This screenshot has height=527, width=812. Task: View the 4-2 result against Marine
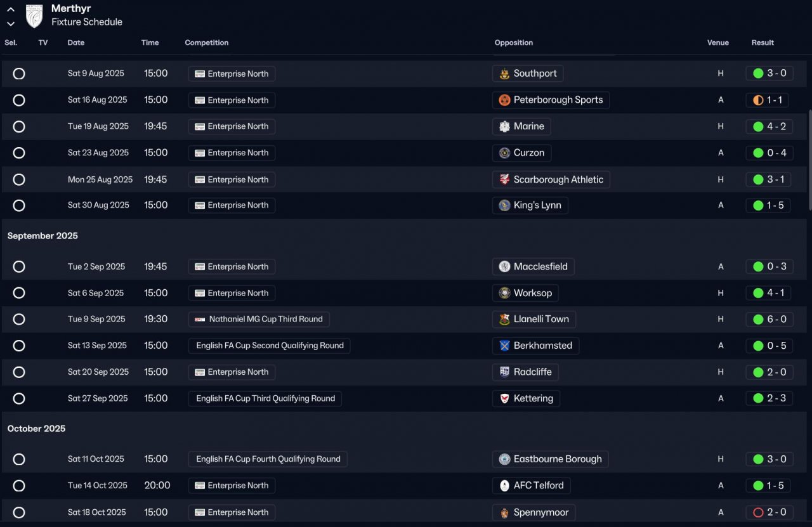768,126
